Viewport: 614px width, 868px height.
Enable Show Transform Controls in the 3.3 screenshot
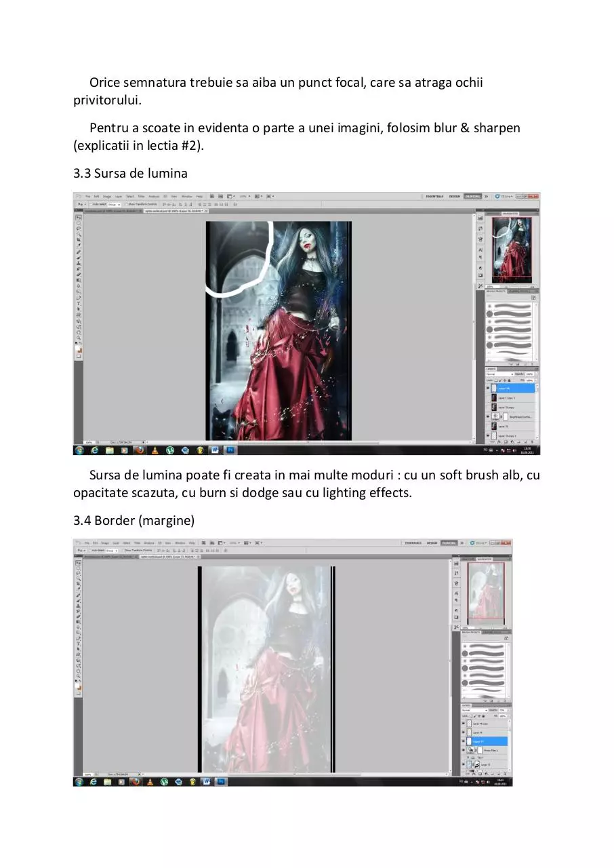pos(125,204)
